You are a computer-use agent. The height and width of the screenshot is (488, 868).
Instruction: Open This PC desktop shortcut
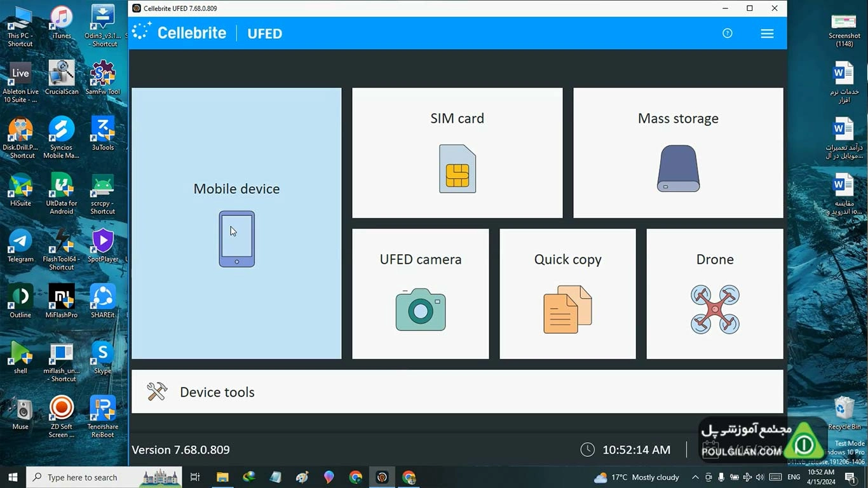coord(20,26)
